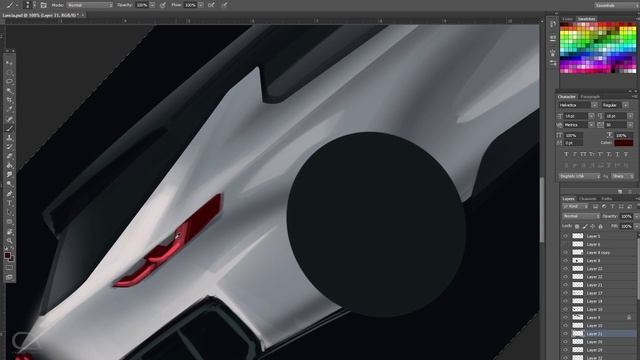640x360 pixels.
Task: Select the Horizontal Type tool
Action: (x=9, y=203)
